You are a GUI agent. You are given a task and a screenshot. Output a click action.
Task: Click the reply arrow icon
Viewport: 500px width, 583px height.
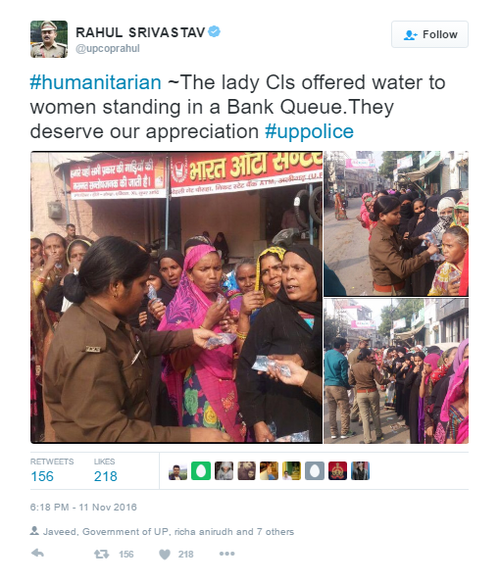pos(38,554)
